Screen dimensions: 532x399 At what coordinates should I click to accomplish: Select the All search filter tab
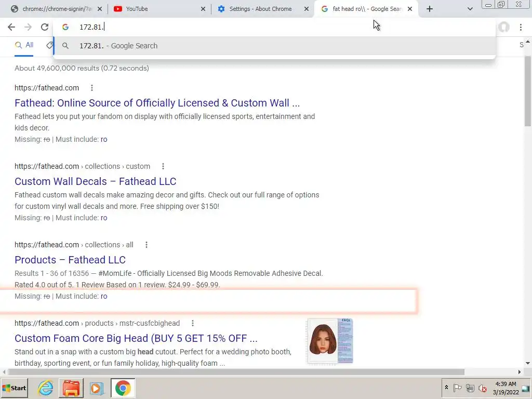pos(24,45)
